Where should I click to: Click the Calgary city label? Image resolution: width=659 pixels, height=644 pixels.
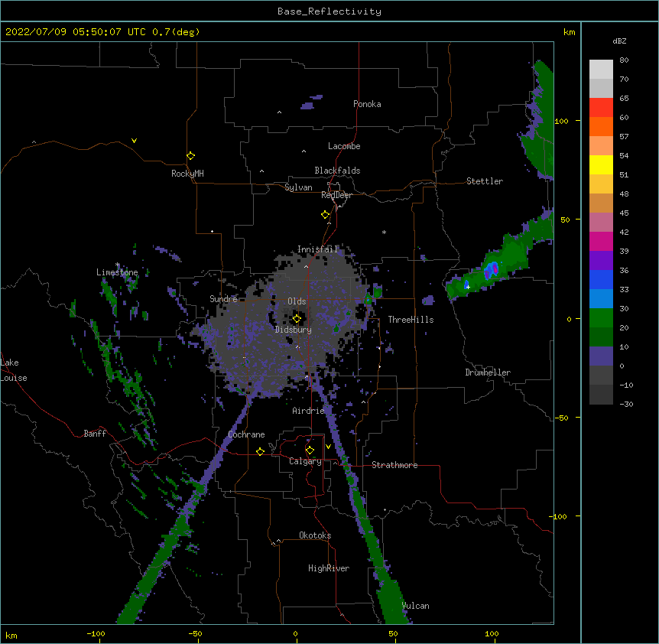[x=306, y=461]
